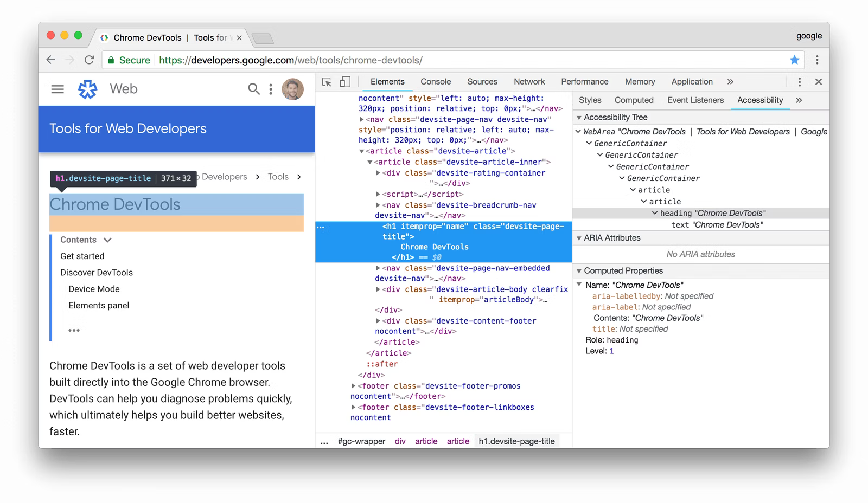The width and height of the screenshot is (868, 503).
Task: Click the ellipsis beside the selected h1 node
Action: point(321,227)
